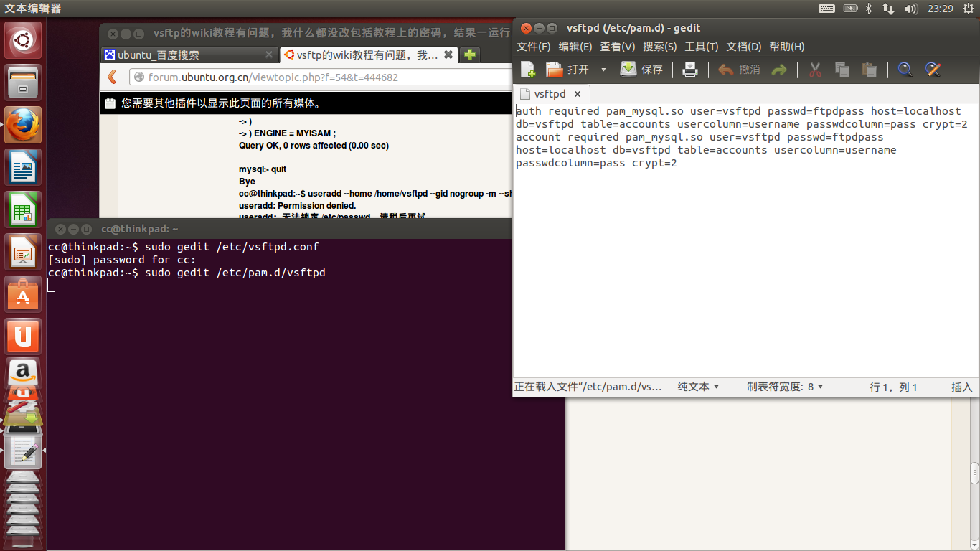Screen dimensions: 980x551
Task: Open the 搜索(S) menu in gedit
Action: [x=660, y=47]
